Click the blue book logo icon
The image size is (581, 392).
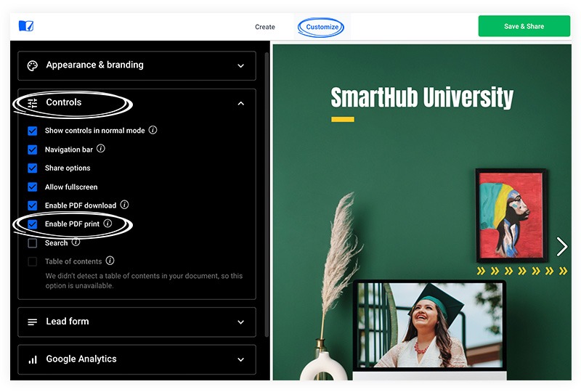(26, 26)
